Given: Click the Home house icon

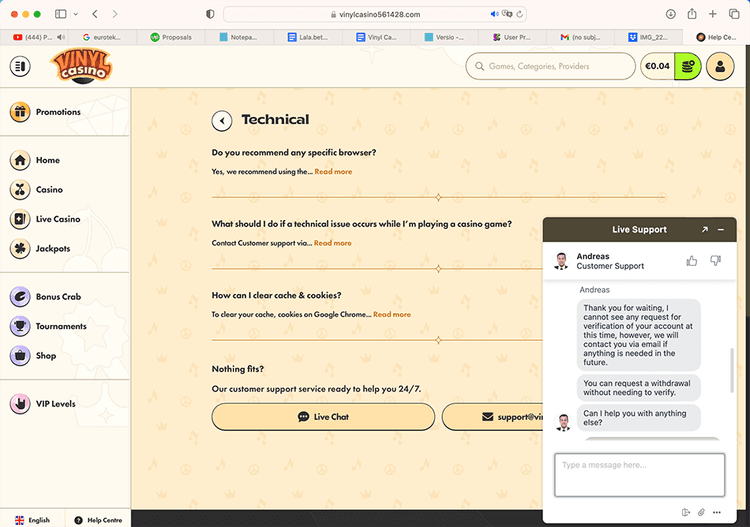Looking at the screenshot, I should click(x=20, y=160).
